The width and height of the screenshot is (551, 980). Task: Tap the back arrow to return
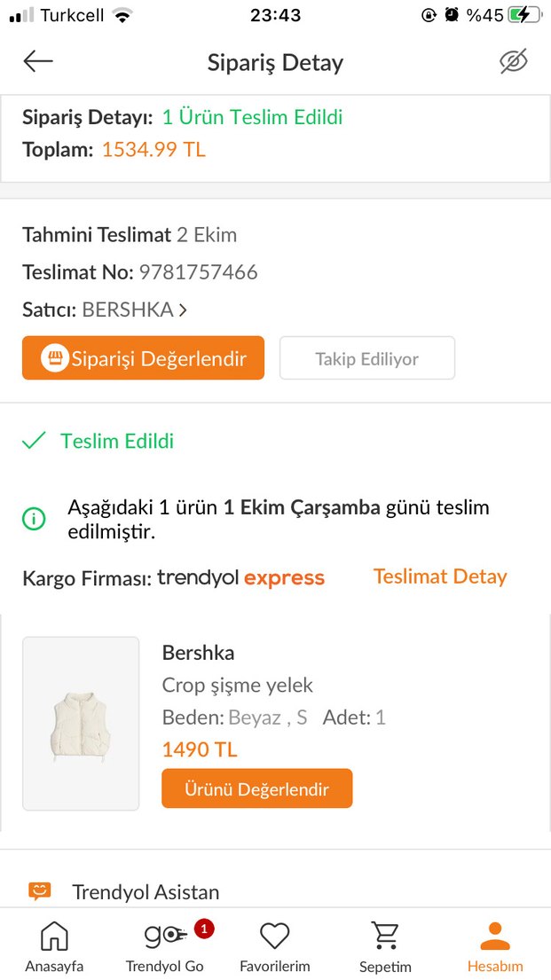pos(37,60)
